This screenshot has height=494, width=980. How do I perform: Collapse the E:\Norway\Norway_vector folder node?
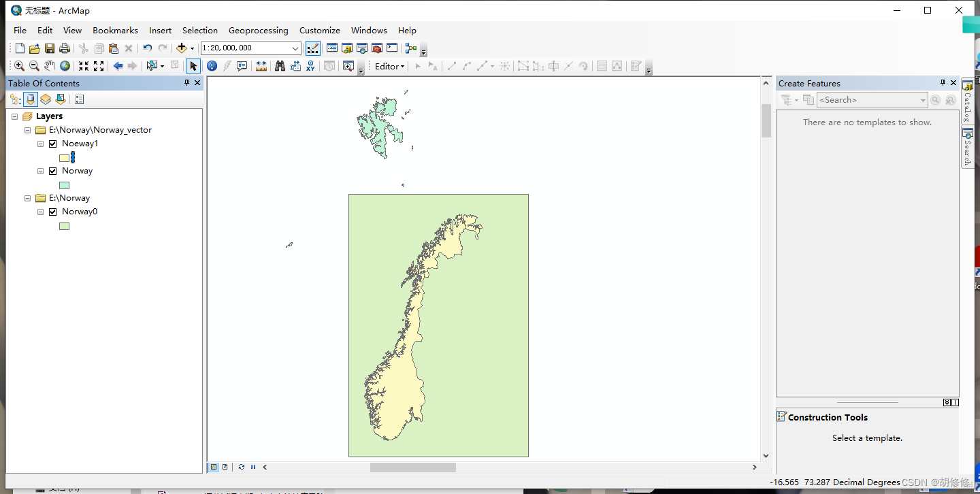pos(27,130)
